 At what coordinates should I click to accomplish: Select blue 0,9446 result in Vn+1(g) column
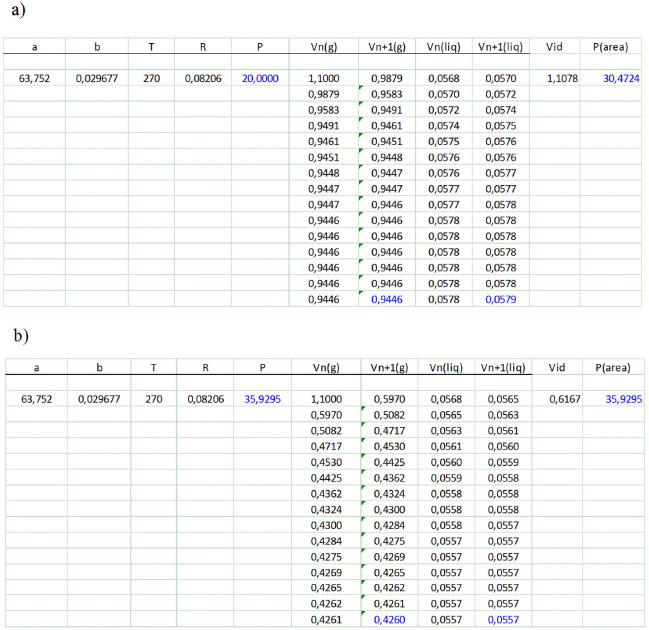point(387,299)
